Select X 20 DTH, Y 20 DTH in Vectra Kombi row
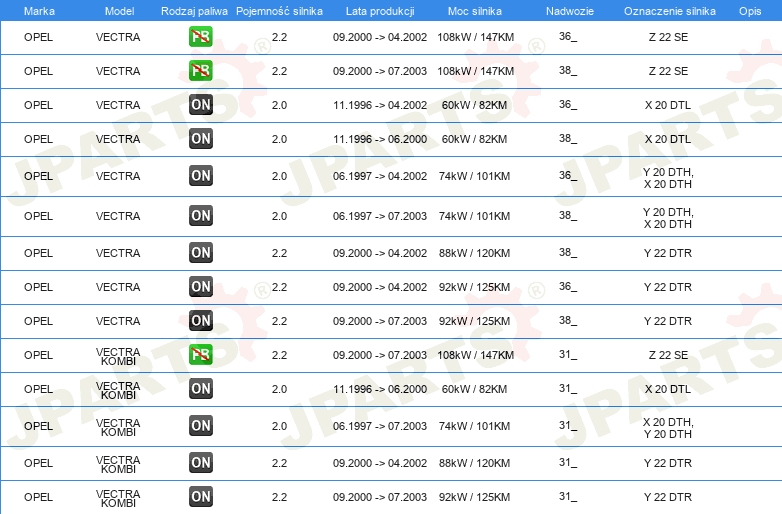The height and width of the screenshot is (514, 782). [x=668, y=428]
